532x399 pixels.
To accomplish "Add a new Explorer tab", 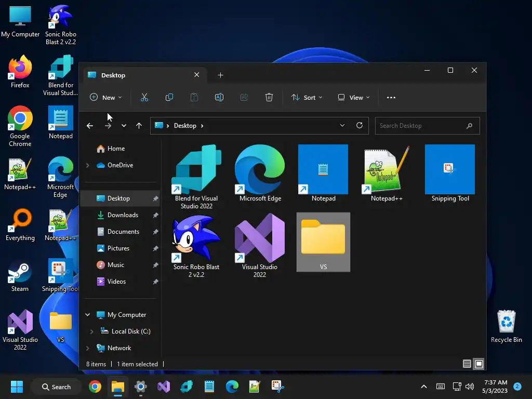I will pos(220,75).
